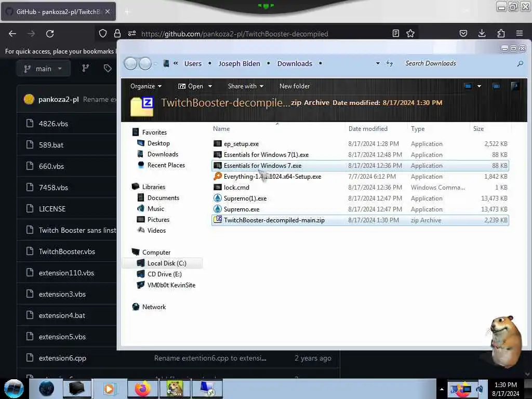532x399 pixels.
Task: Select Downloads breadcrumb segment
Action: coord(295,64)
